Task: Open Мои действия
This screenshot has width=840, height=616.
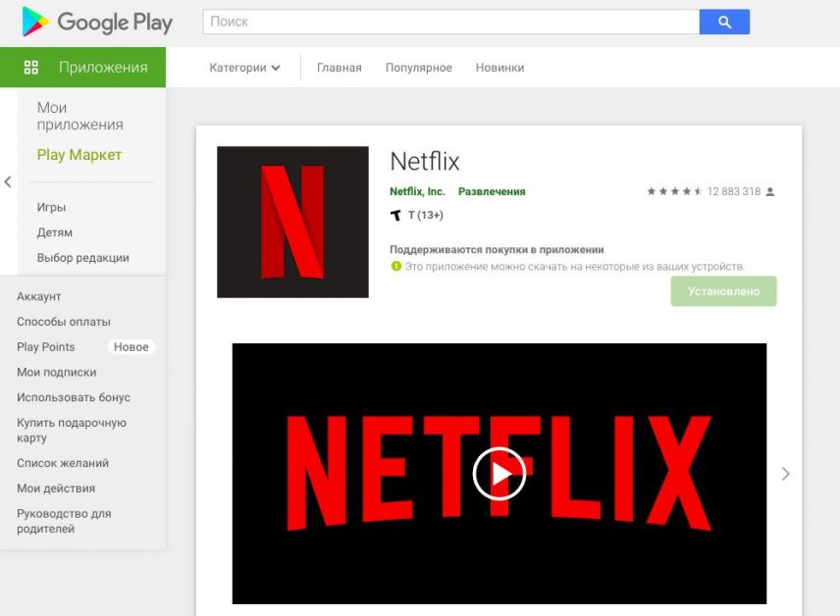Action: point(56,488)
